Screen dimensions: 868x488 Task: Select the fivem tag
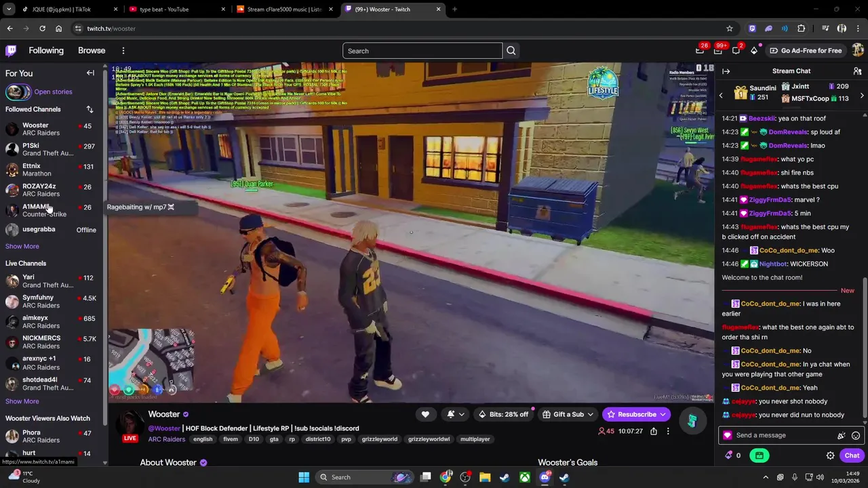[231, 439]
